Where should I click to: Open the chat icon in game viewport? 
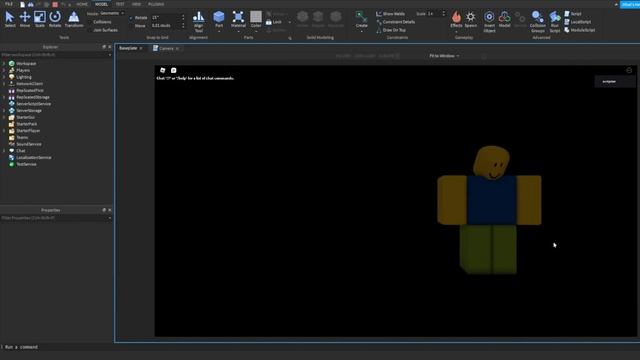tap(173, 70)
